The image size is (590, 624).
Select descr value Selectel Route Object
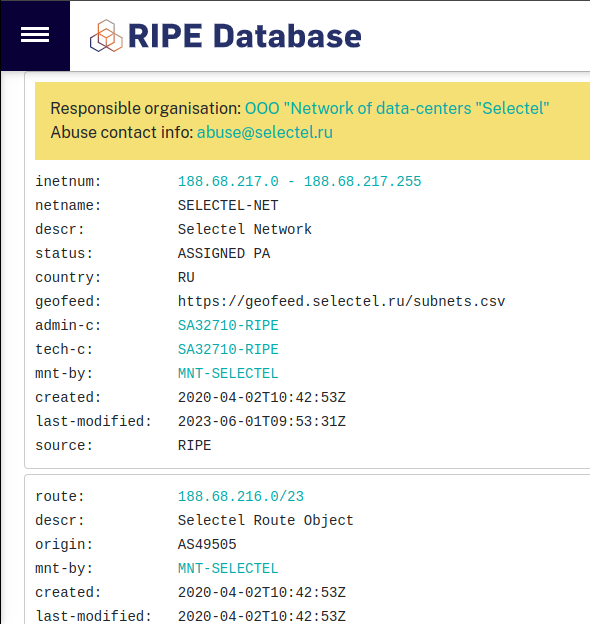tap(266, 521)
